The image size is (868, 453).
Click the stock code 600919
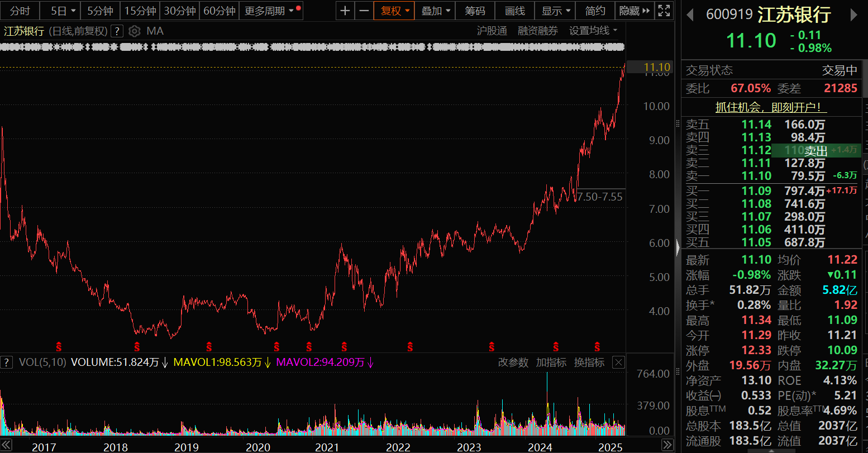729,15
